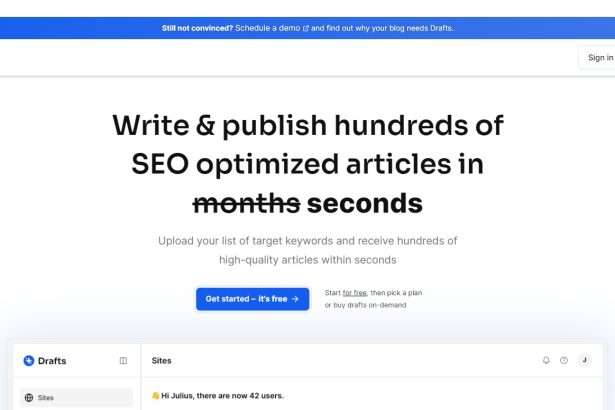The width and height of the screenshot is (615, 410).
Task: Click the Sign in button
Action: point(599,58)
